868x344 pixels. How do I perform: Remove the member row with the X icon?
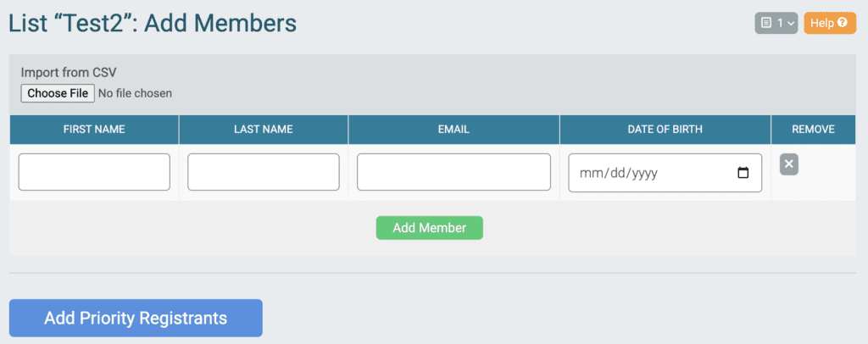coord(789,165)
